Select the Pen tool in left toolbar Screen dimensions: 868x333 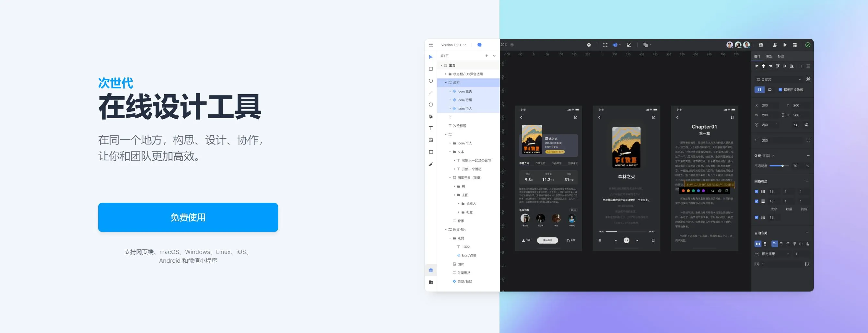tap(431, 117)
